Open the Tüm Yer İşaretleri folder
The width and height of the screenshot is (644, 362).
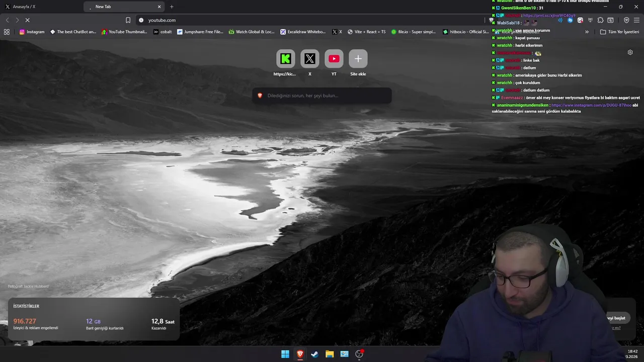click(619, 32)
